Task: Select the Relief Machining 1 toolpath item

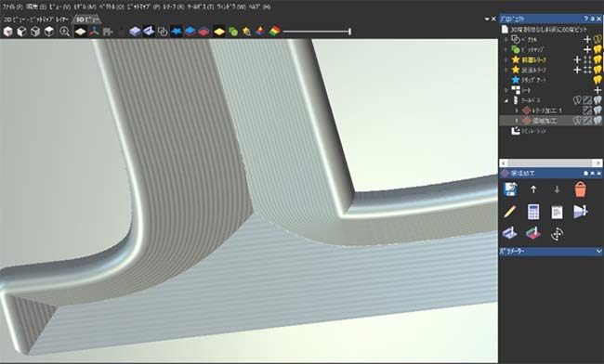Action: [546, 110]
